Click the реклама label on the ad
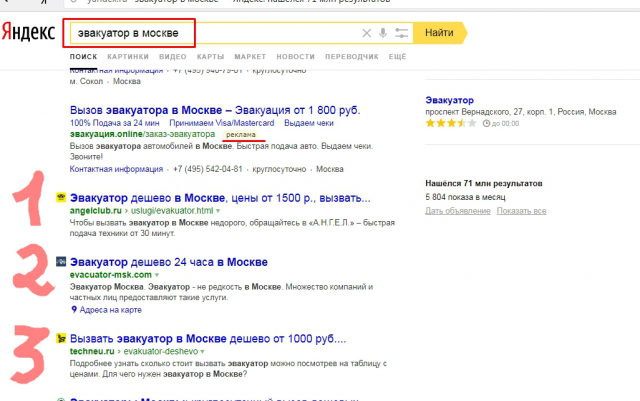 [x=241, y=134]
